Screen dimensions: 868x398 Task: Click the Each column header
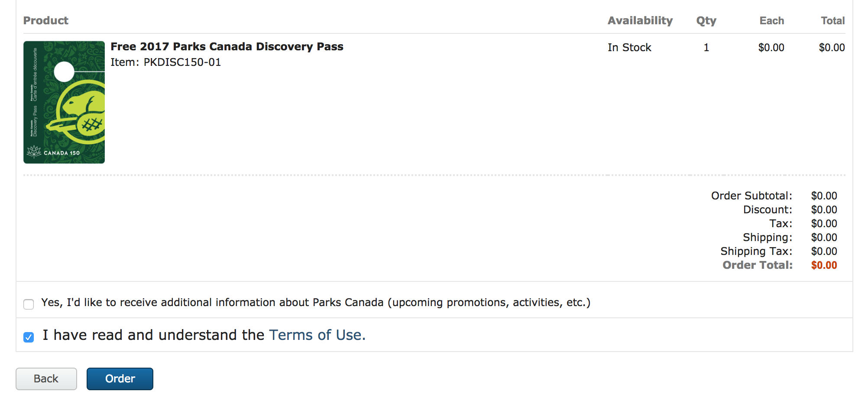point(771,20)
